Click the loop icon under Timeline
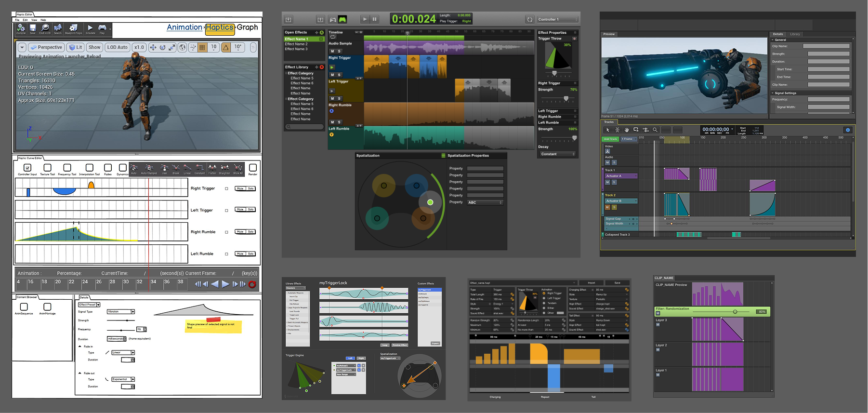 (x=333, y=37)
